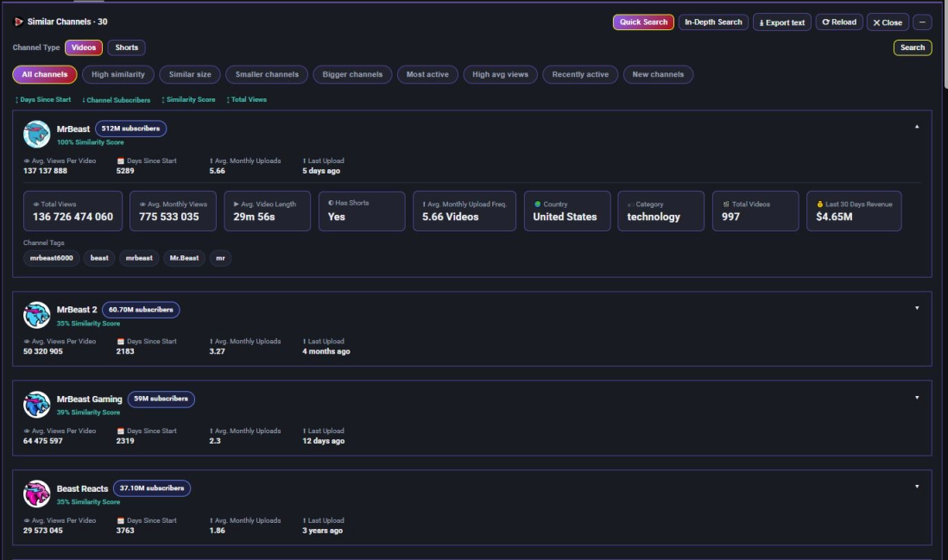The width and height of the screenshot is (948, 560).
Task: Click the mr channel tag
Action: 220,258
